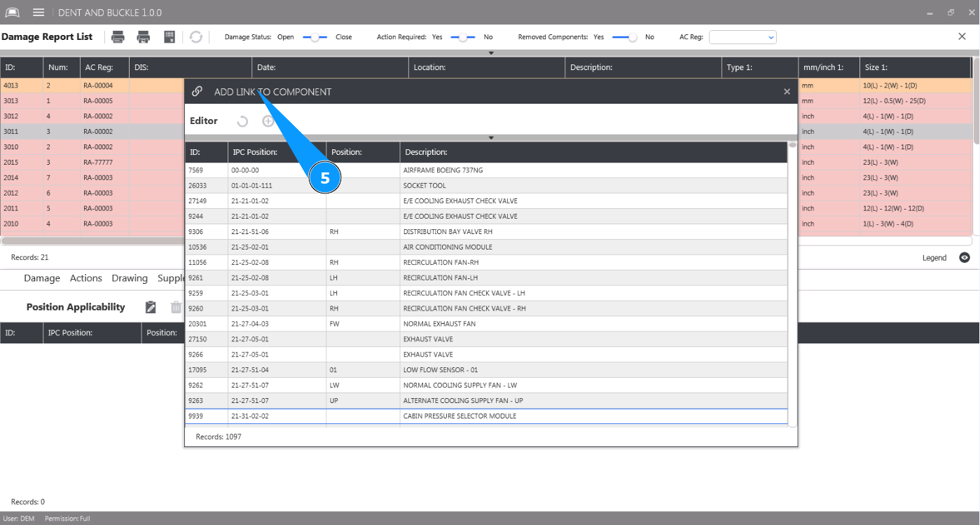Select component row with ID 27150

(486, 339)
